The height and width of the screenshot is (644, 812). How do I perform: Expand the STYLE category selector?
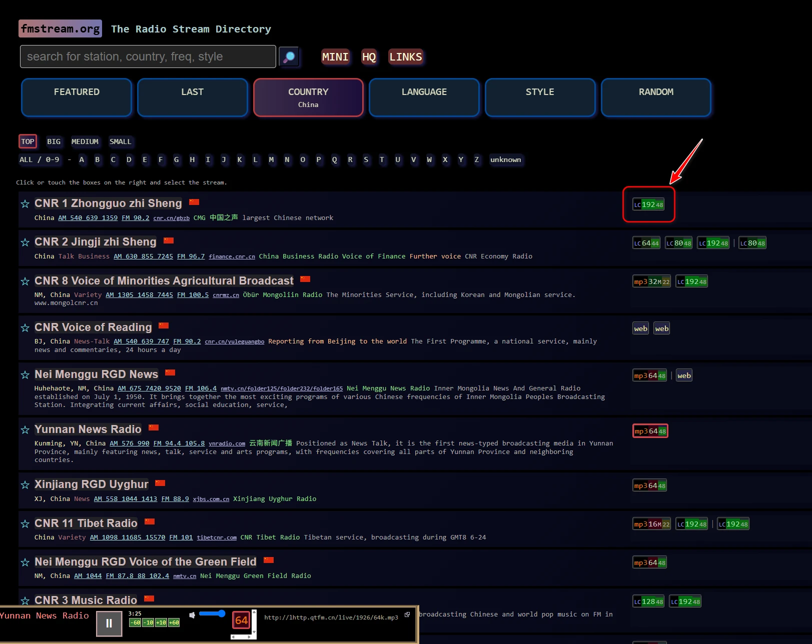coord(540,97)
